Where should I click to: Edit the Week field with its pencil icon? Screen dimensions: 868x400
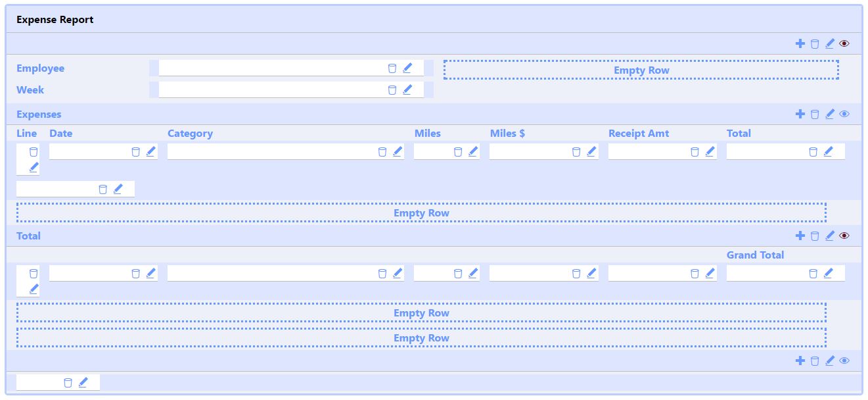pyautogui.click(x=407, y=89)
